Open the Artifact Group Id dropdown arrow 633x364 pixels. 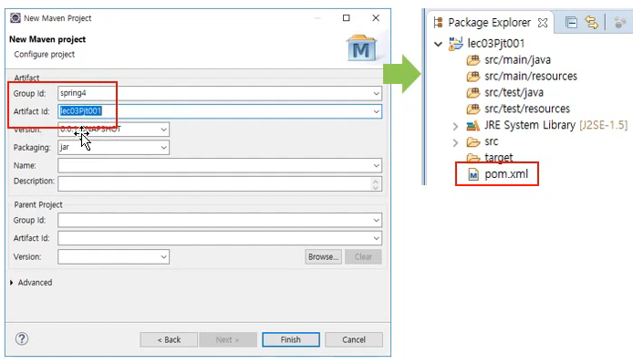377,93
